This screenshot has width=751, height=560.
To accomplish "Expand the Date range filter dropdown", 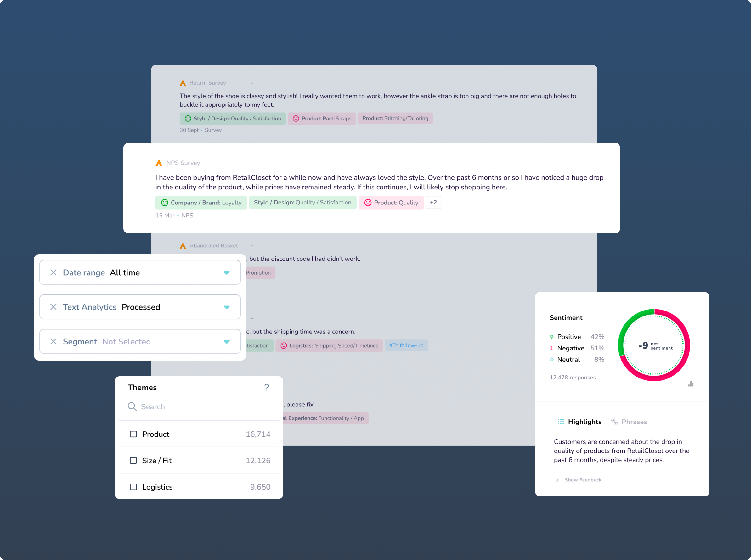I will pos(227,272).
